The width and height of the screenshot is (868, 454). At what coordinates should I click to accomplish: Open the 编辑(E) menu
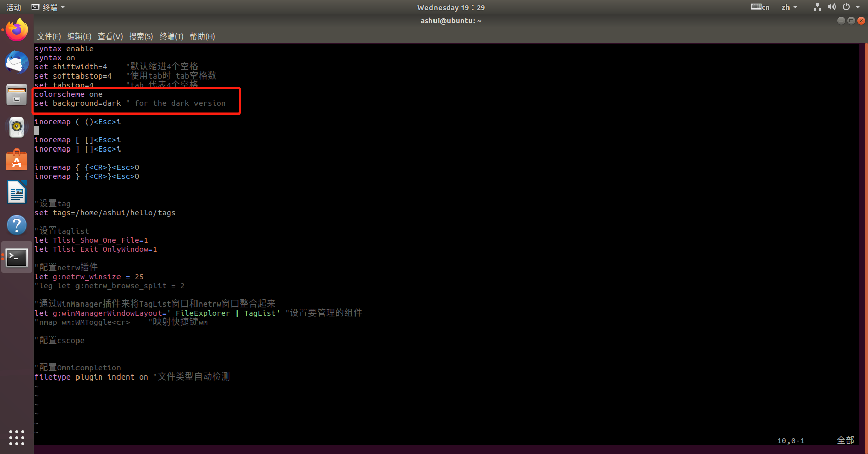(x=79, y=36)
